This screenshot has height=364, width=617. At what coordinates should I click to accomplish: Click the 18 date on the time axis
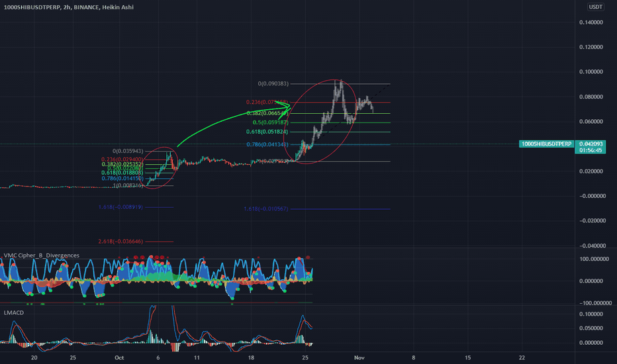click(x=251, y=357)
